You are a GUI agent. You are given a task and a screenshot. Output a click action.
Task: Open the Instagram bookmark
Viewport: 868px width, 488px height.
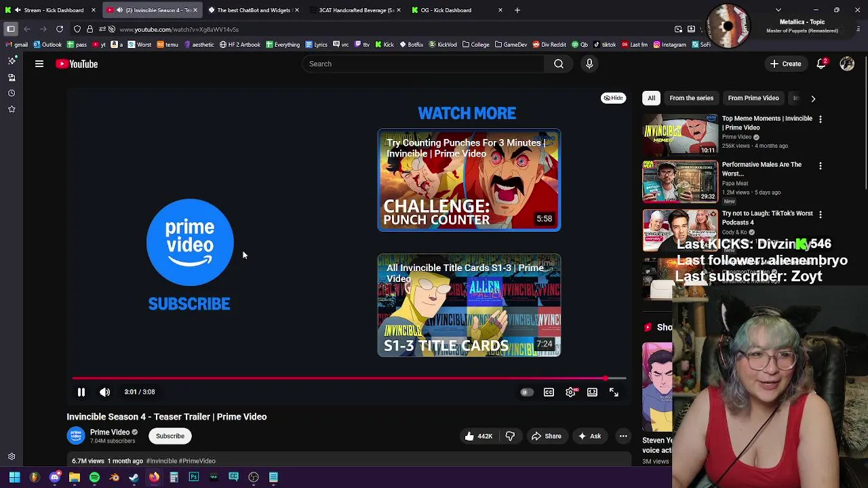(670, 45)
